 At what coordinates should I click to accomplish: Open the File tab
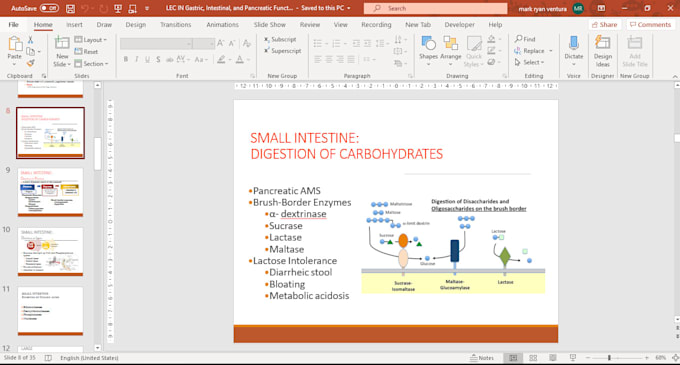[x=13, y=25]
